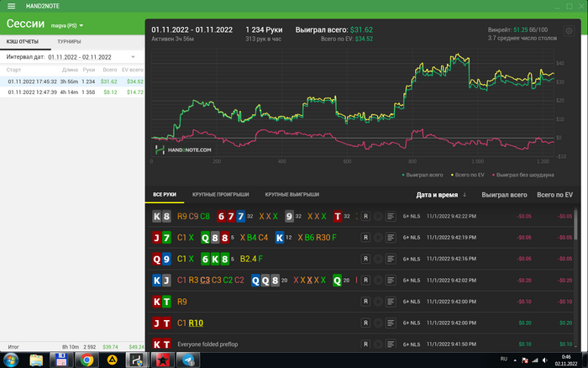Image resolution: width=588 pixels, height=368 pixels.
Task: Play the J7 hand at 9:42:19 PM
Action: pyautogui.click(x=378, y=238)
